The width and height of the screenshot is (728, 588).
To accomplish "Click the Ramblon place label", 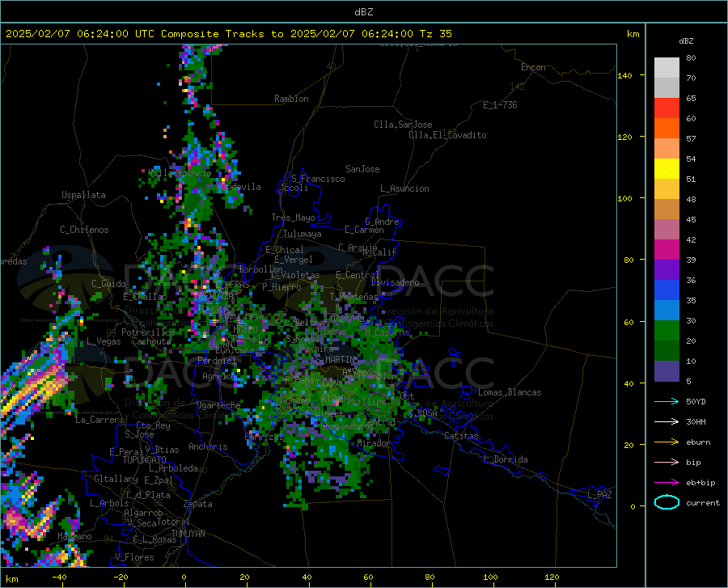I will click(291, 99).
